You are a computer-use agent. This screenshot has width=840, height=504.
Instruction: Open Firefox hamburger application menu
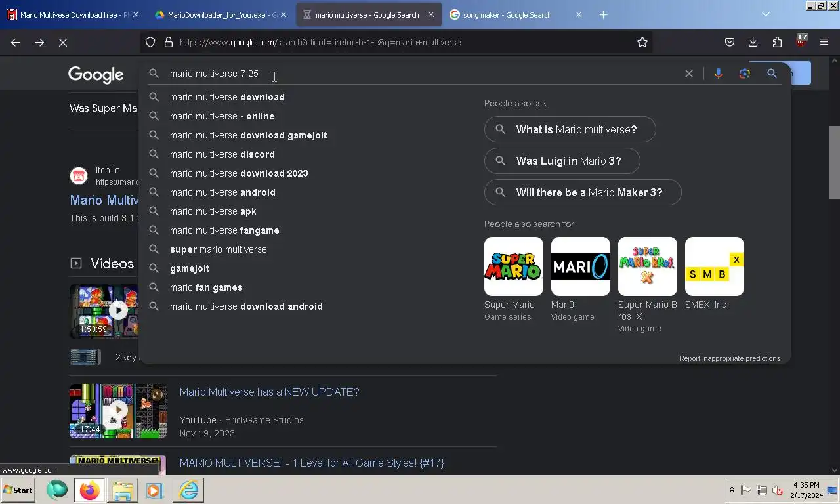[x=824, y=42]
